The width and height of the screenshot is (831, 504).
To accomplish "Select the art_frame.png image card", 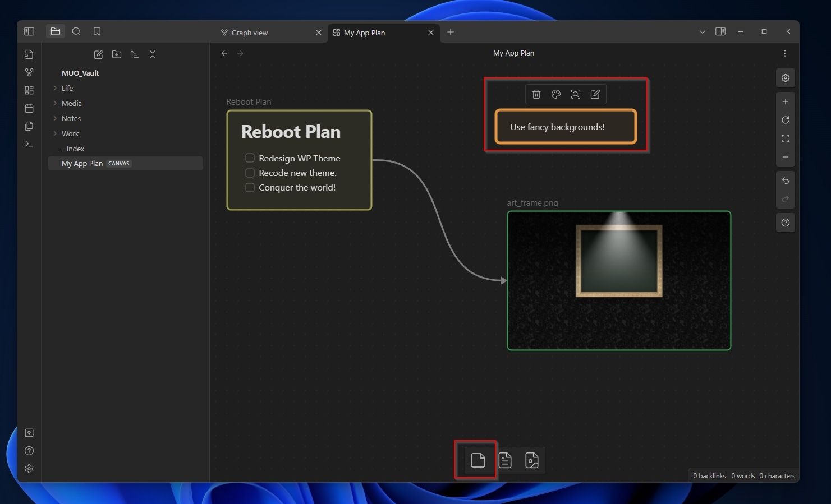I will point(619,280).
